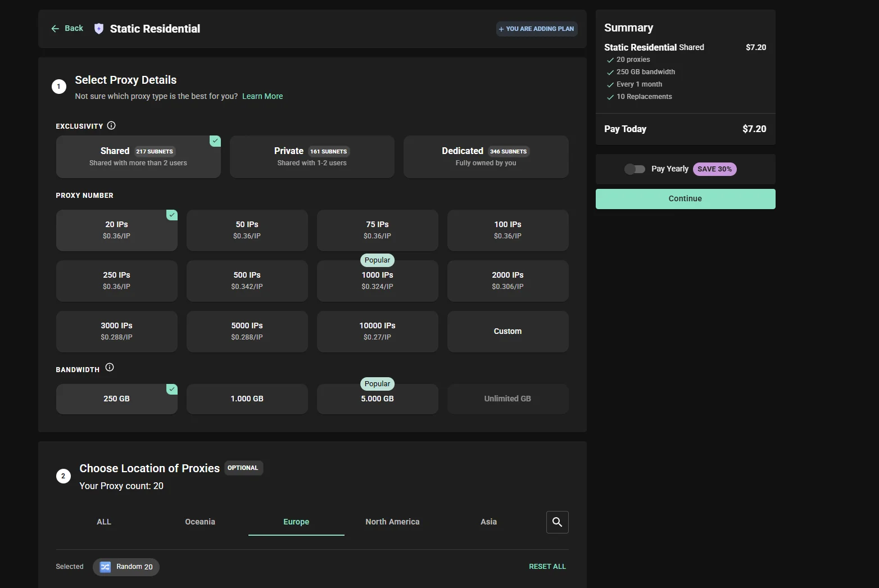Viewport: 879px width, 588px height.
Task: Click the Static Residential shield icon
Action: [99, 29]
